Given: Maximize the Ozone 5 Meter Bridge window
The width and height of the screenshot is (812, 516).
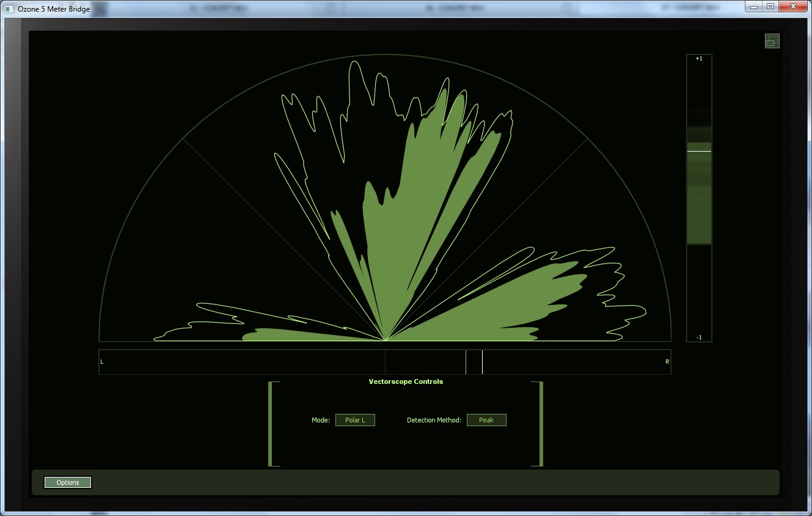Looking at the screenshot, I should (x=770, y=6).
